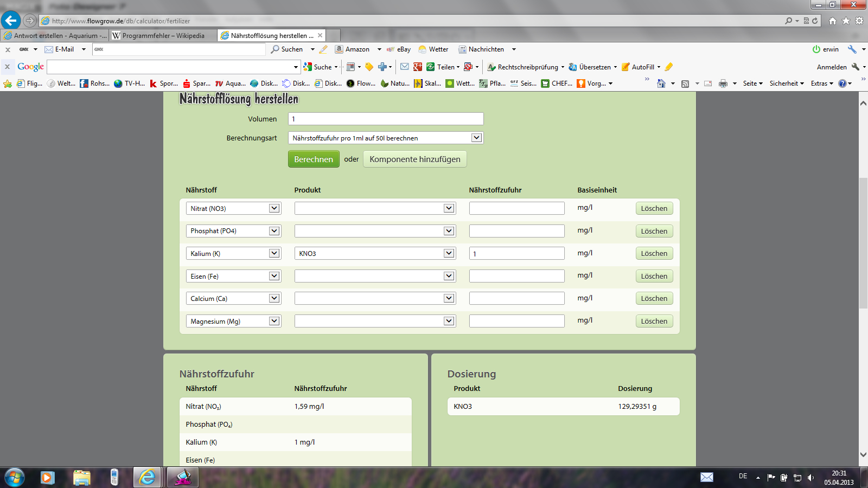The width and height of the screenshot is (868, 488).
Task: Go back with the browser back arrow
Action: (11, 21)
